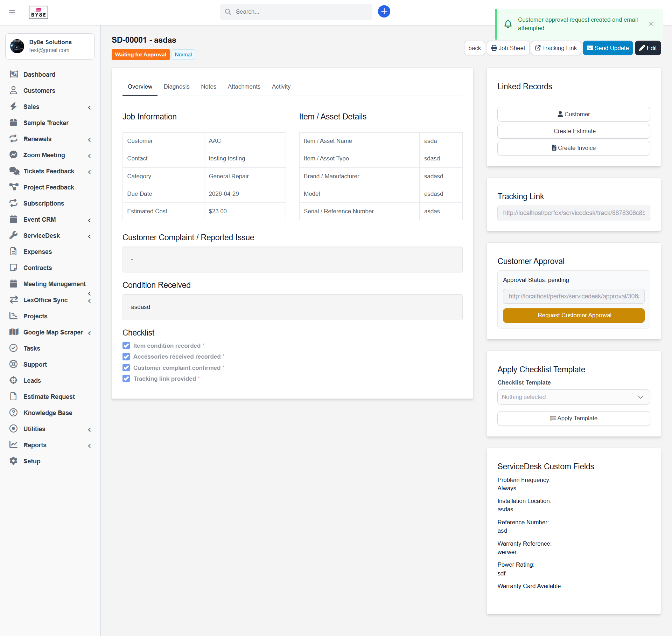Click the Setup gear icon
Image resolution: width=672 pixels, height=636 pixels.
(x=13, y=461)
